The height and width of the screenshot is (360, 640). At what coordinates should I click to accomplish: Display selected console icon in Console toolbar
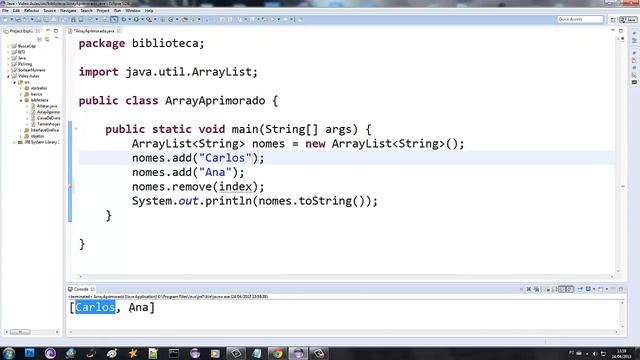(x=588, y=289)
